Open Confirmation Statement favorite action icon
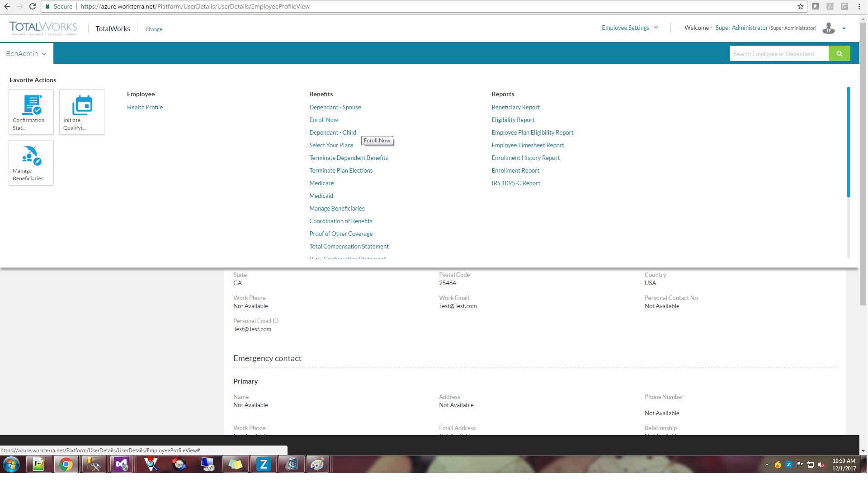Image resolution: width=868 pixels, height=488 pixels. [32, 105]
